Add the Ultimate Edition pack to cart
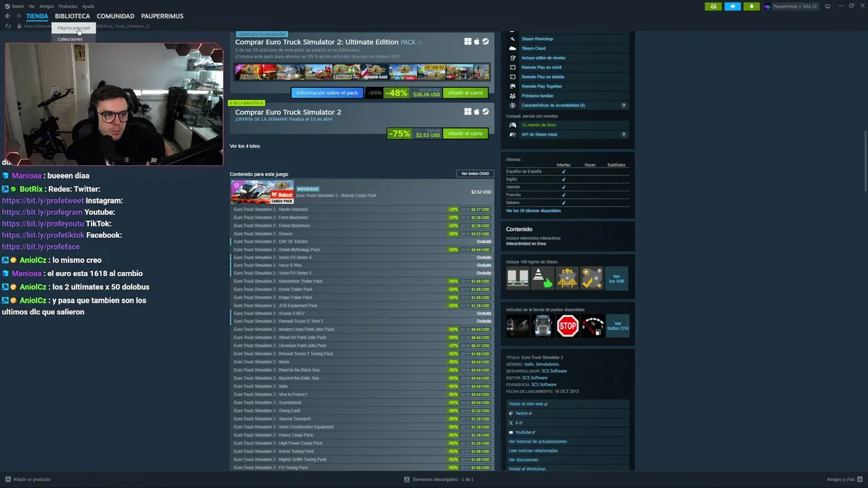This screenshot has height=488, width=868. [x=465, y=93]
